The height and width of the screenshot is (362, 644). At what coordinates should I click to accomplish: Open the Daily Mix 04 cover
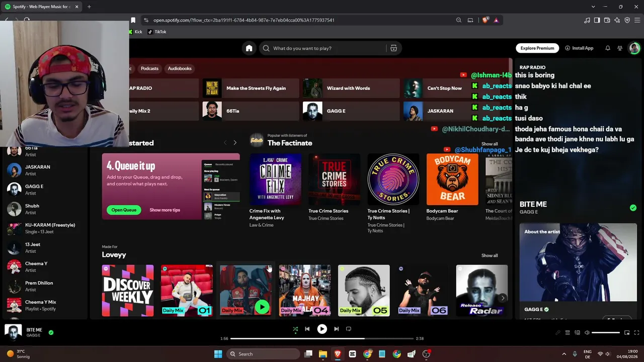tap(305, 291)
